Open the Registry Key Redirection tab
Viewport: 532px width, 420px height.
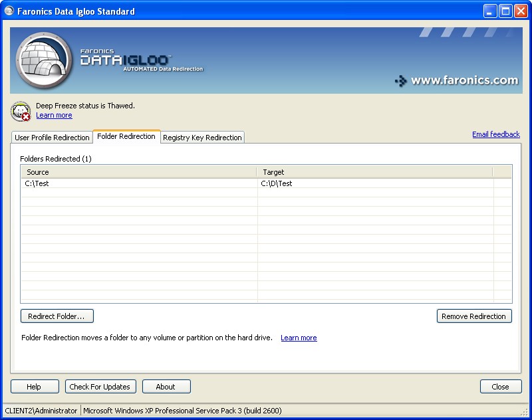pos(202,138)
